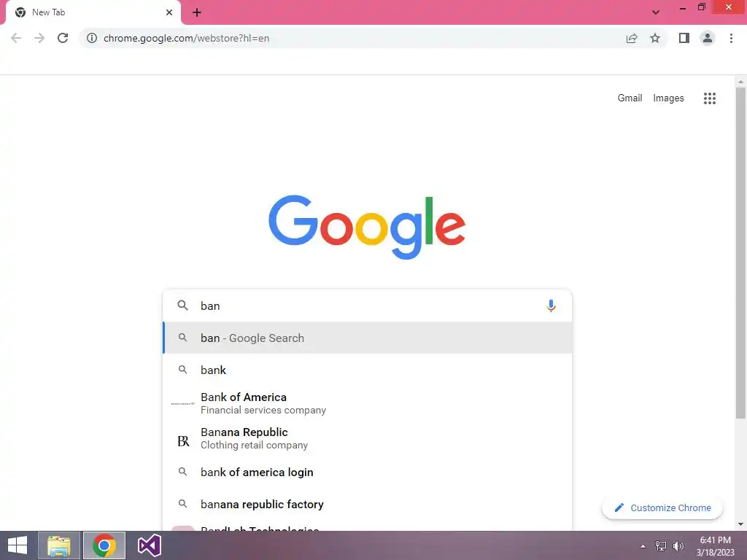Open the tab search chevron

[x=656, y=12]
